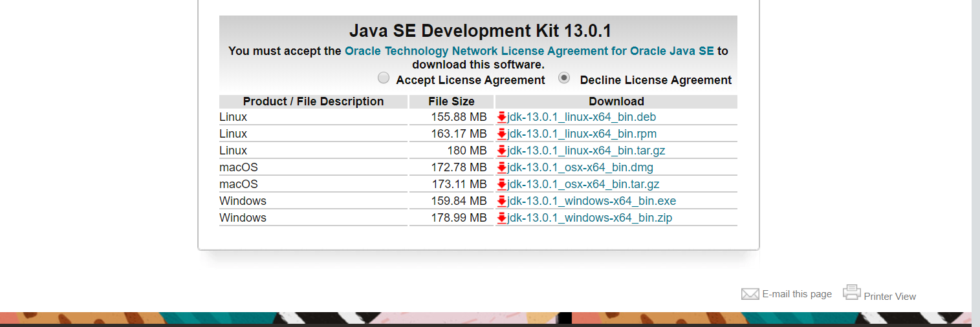This screenshot has height=327, width=980.
Task: Click the 178.99 MB file size cell
Action: (x=452, y=218)
